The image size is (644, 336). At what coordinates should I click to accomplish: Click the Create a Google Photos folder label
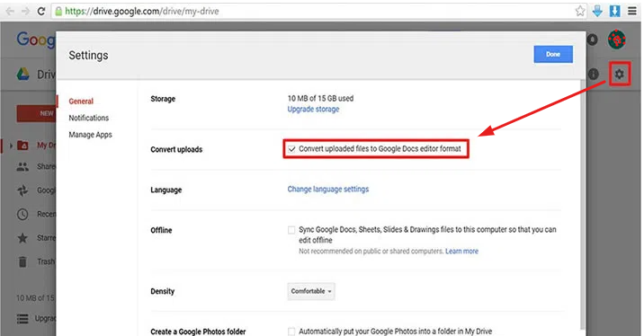point(198,332)
